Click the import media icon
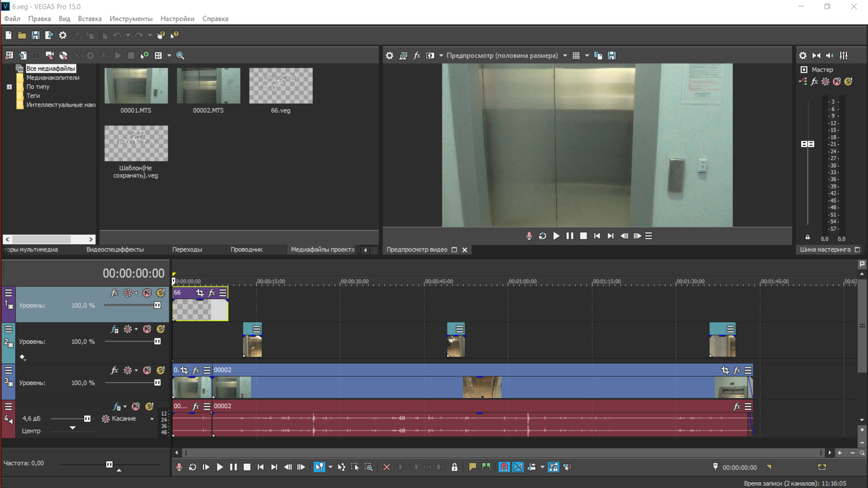This screenshot has height=488, width=868. pos(23,55)
